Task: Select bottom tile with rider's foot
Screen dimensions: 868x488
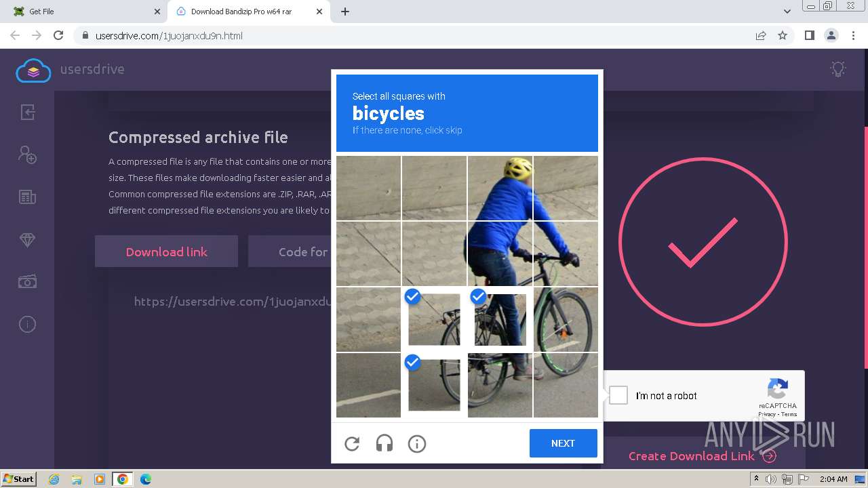Action: point(500,385)
